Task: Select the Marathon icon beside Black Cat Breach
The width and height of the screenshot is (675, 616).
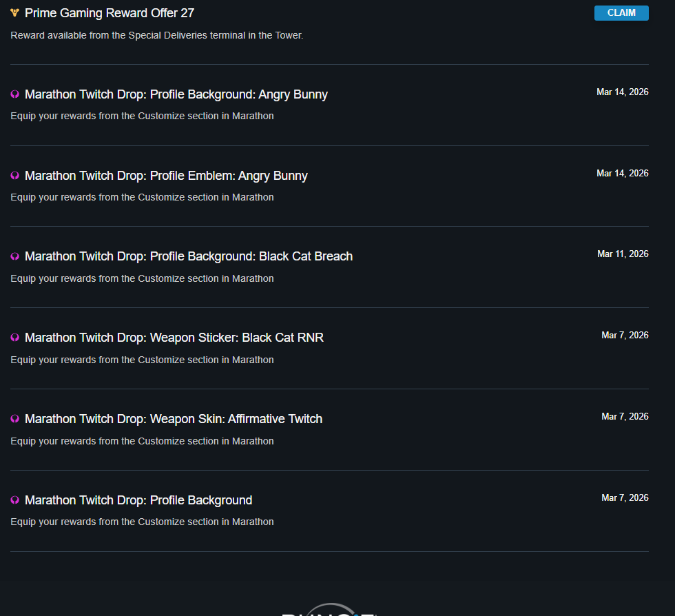Action: (x=15, y=256)
